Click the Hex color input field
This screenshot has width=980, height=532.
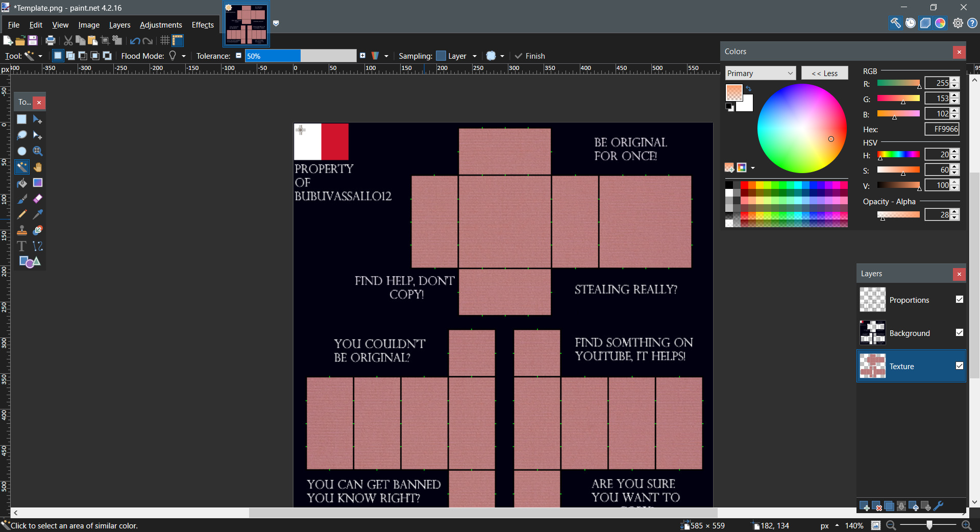942,129
